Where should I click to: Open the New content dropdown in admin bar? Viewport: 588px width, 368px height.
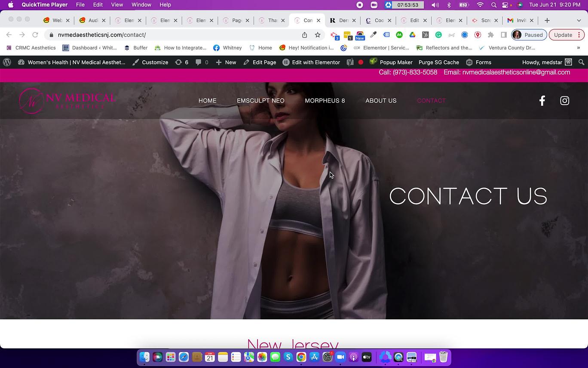tap(226, 62)
